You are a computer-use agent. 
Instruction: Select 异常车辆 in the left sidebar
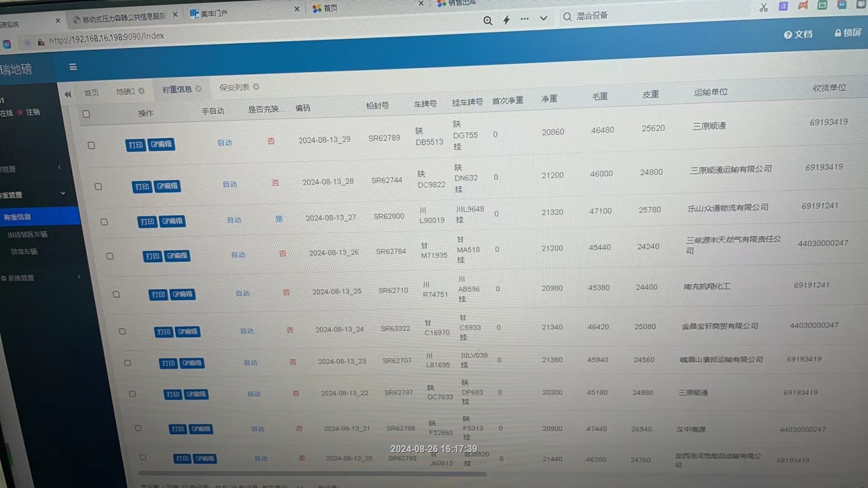coord(24,252)
